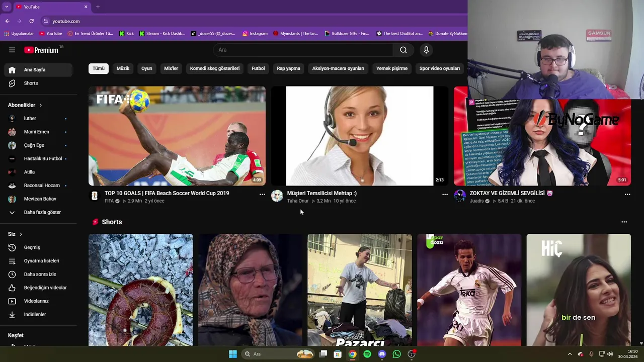Screen dimensions: 644x362
Task: Open Chrome from the taskbar
Action: click(353, 354)
